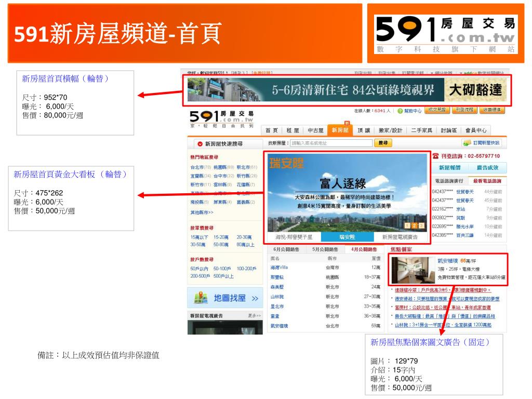Image resolution: width=532 pixels, height=399 pixels.
Task: Open the 二手家具 navigation tab
Action: coord(421,130)
